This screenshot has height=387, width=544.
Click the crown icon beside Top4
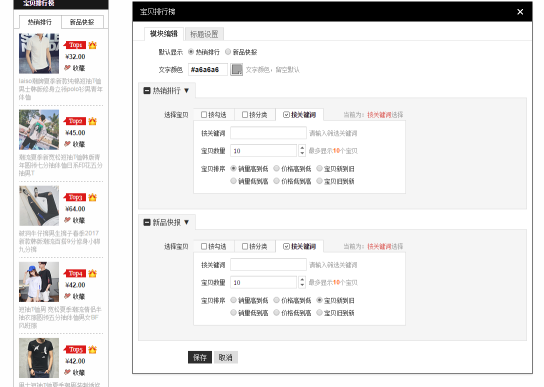92,274
